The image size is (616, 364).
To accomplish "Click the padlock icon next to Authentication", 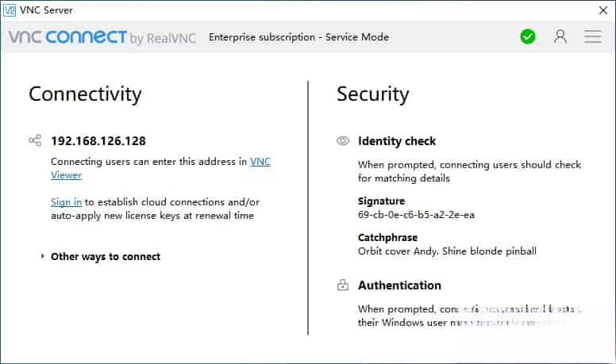I will click(343, 285).
